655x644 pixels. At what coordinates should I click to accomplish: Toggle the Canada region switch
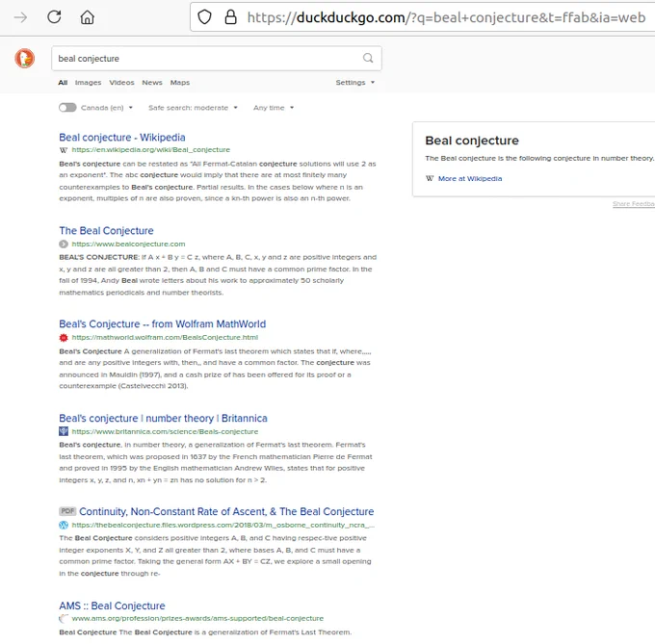tap(67, 108)
